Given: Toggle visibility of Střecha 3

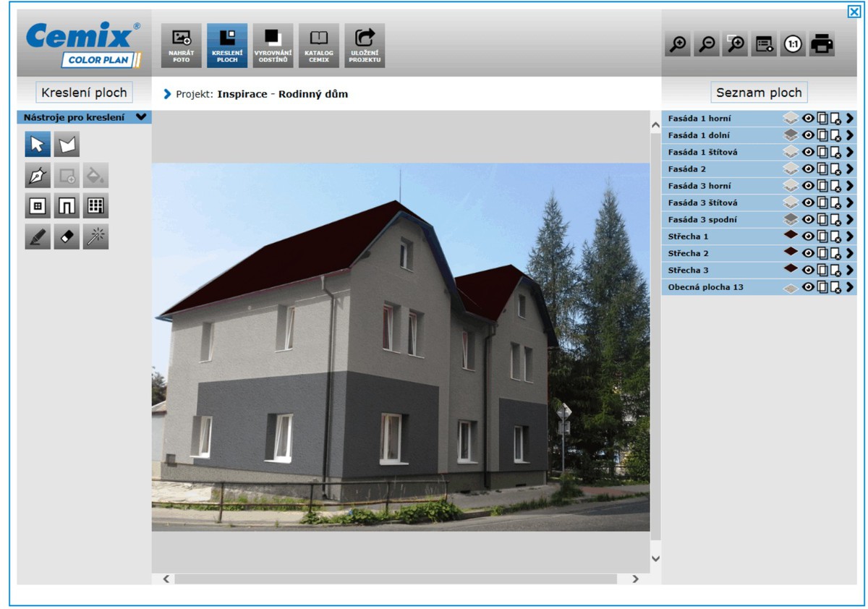Looking at the screenshot, I should 809,270.
